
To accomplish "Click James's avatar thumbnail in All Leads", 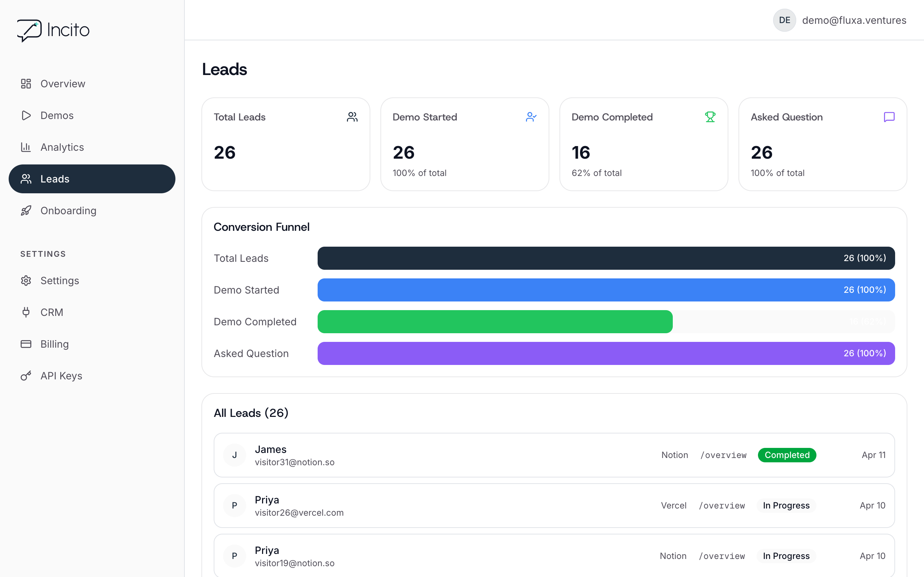I will 235,455.
